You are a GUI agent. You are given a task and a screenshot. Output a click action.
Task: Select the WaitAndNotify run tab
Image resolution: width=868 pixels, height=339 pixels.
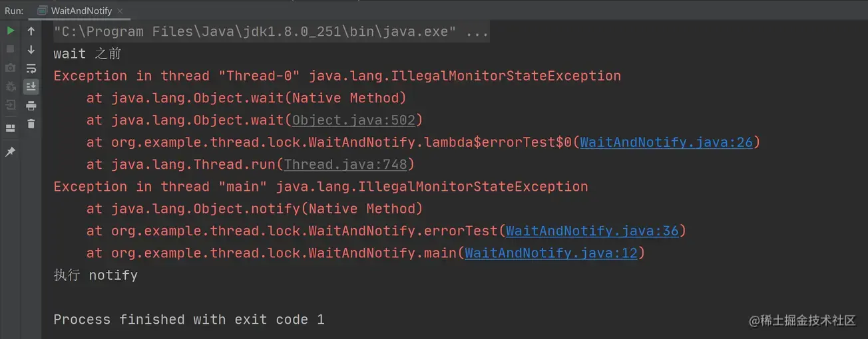[x=81, y=11]
